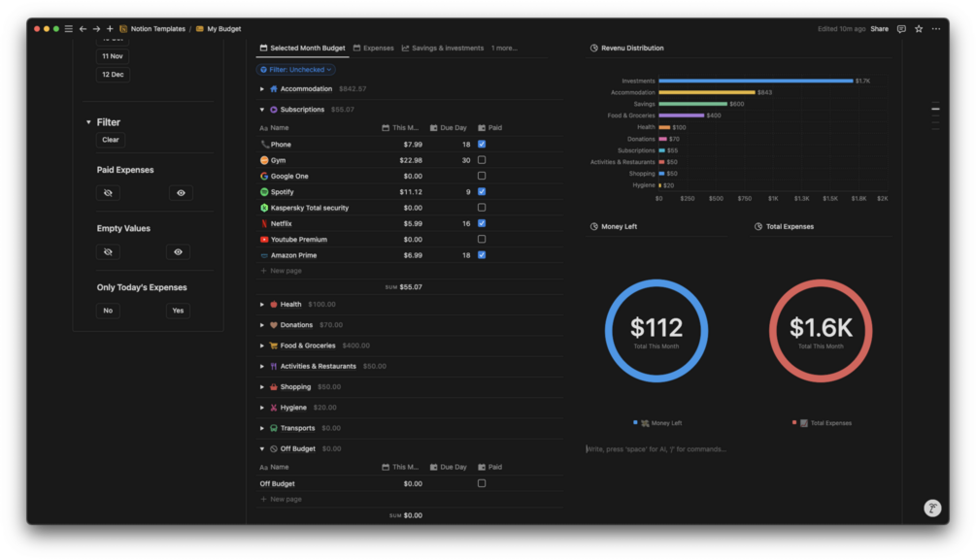Click the Kaspersky Total security icon

coord(264,208)
